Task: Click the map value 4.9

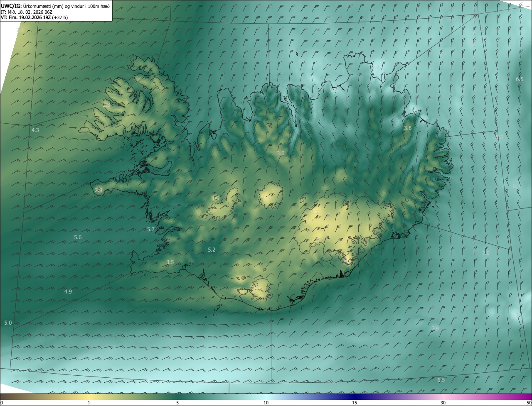Action: click(68, 292)
